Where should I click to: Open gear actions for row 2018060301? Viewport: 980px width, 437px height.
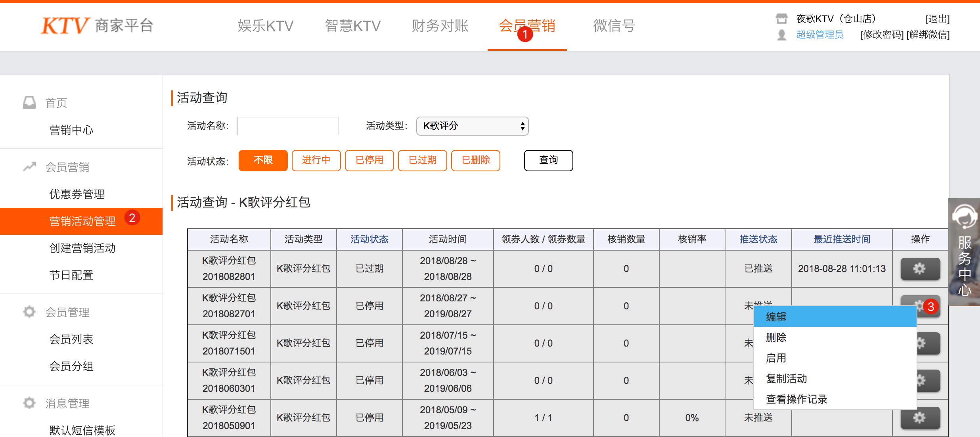[x=928, y=381]
